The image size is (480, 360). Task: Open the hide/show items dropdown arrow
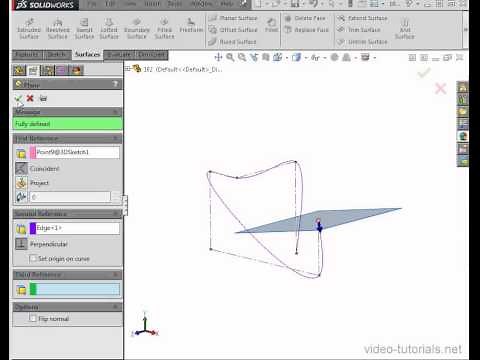(x=325, y=58)
